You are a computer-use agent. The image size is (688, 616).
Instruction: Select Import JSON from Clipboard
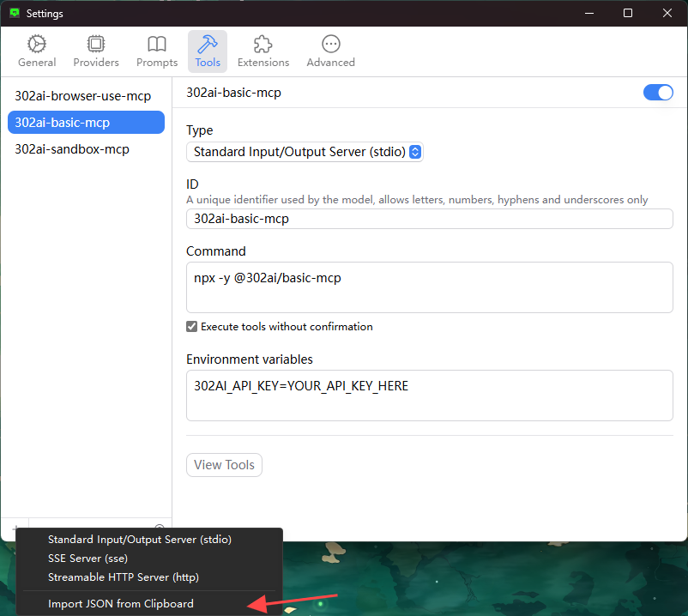(149, 604)
